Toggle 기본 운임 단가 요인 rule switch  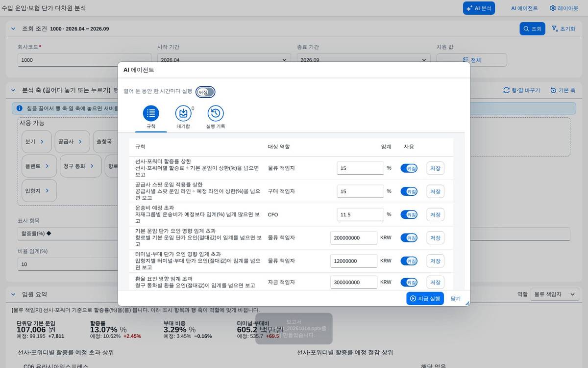409,237
